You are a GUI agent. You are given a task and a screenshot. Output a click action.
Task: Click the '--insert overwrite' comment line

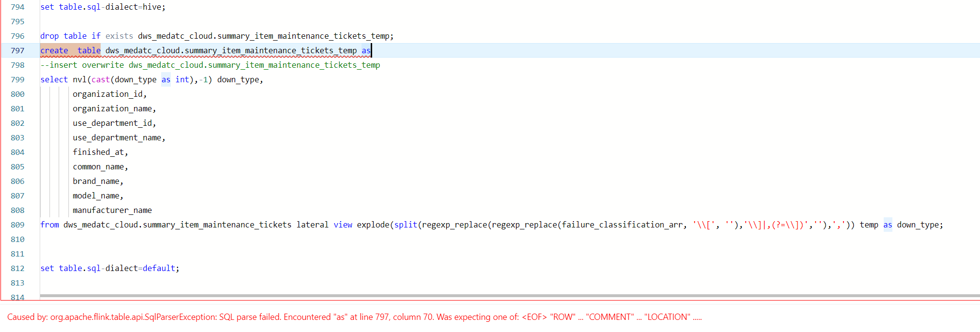pos(210,65)
